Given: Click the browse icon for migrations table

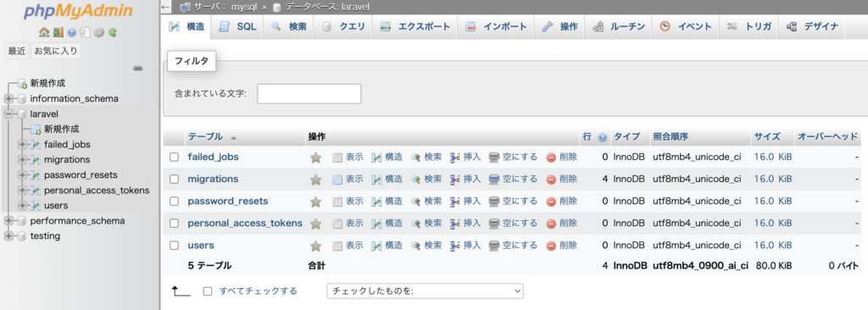Looking at the screenshot, I should [337, 180].
